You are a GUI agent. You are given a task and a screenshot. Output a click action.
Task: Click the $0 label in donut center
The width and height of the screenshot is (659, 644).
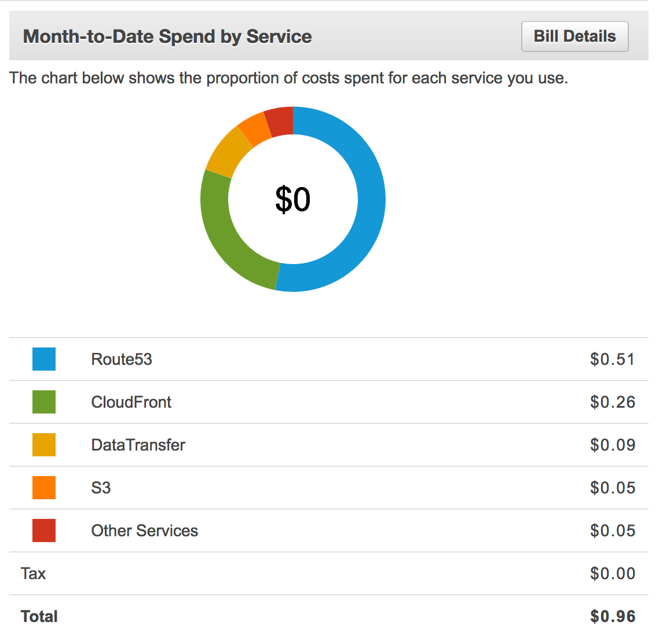point(292,199)
